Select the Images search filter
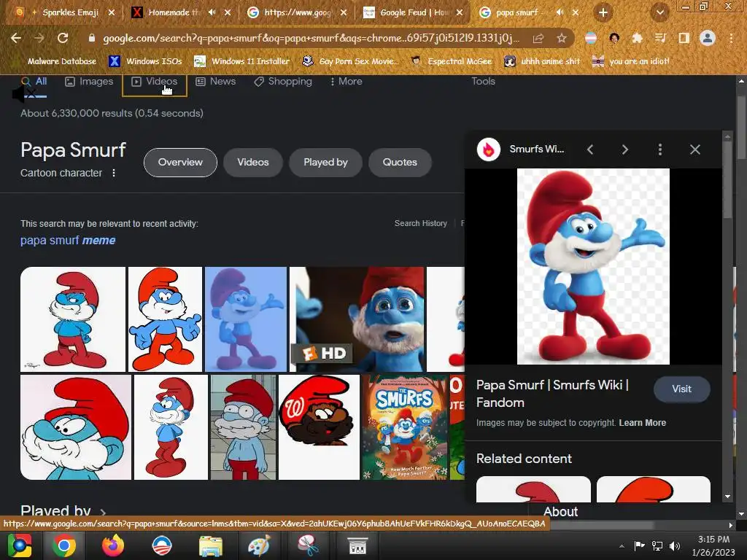 coord(89,82)
